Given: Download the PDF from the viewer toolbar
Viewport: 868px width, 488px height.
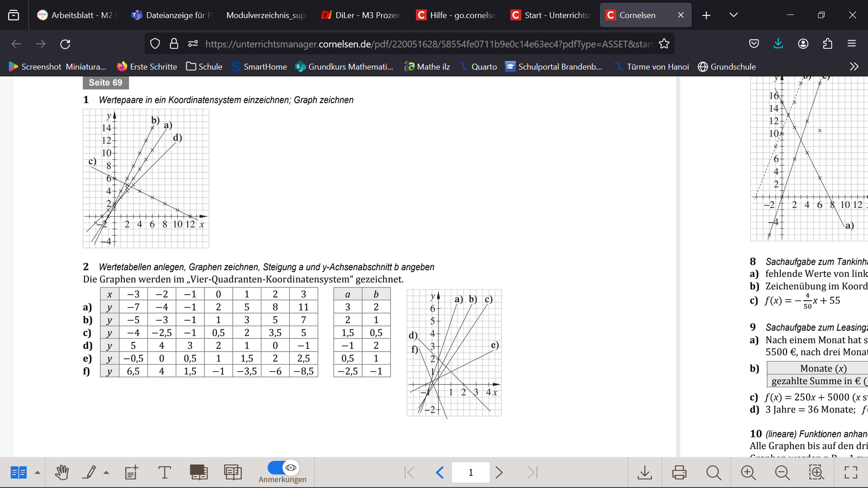Looking at the screenshot, I should (x=645, y=473).
